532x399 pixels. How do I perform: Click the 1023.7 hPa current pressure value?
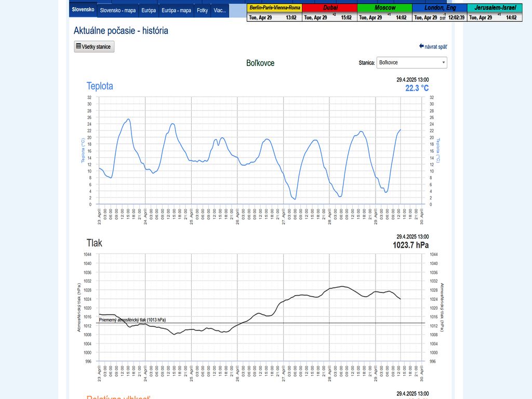point(410,245)
